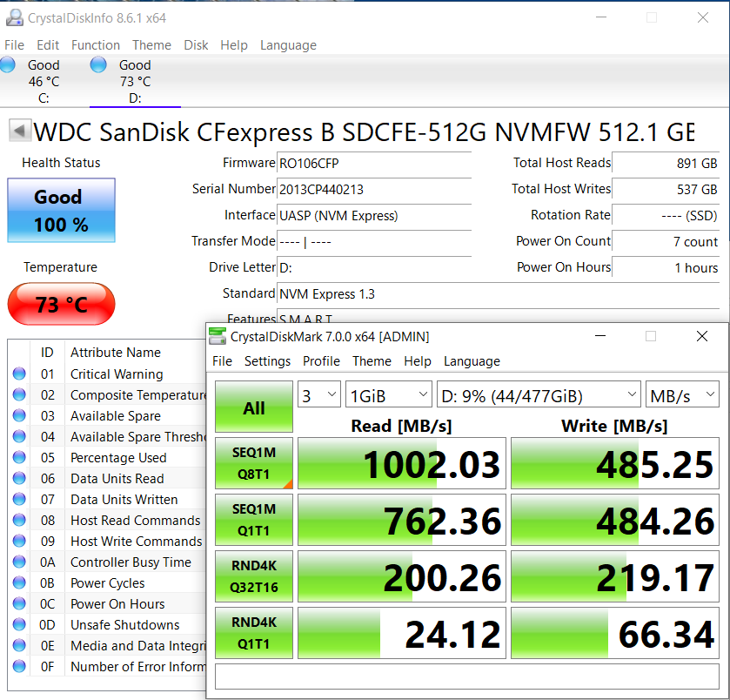The width and height of the screenshot is (730, 700).
Task: Click the previous disk arrow icon
Action: point(19,131)
